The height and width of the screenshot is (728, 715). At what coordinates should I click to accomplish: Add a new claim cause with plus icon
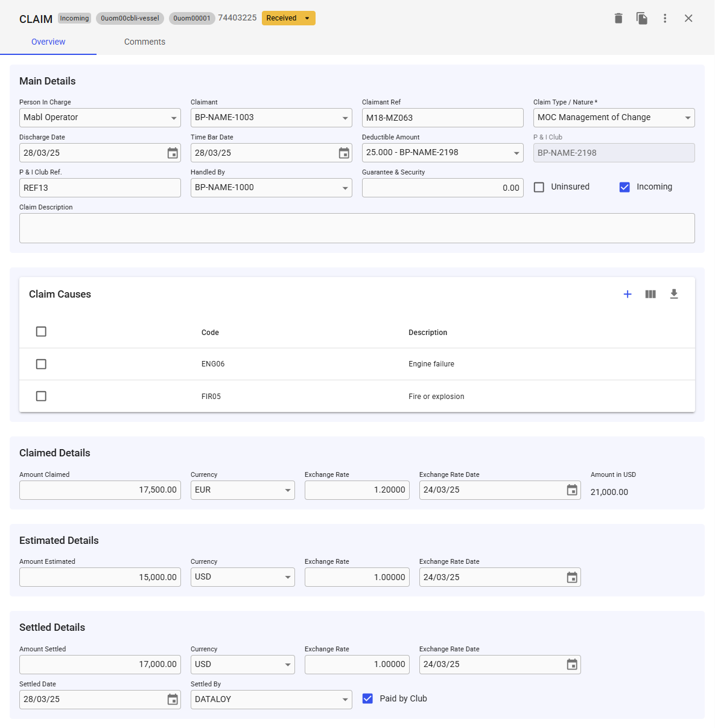628,294
